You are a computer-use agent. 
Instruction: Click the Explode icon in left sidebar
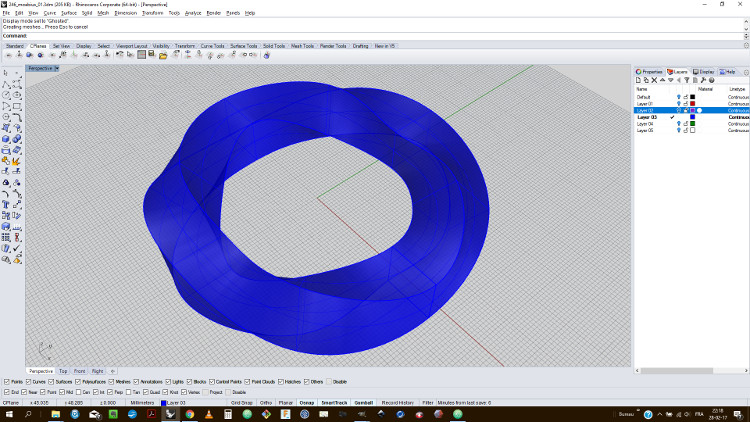click(16, 161)
